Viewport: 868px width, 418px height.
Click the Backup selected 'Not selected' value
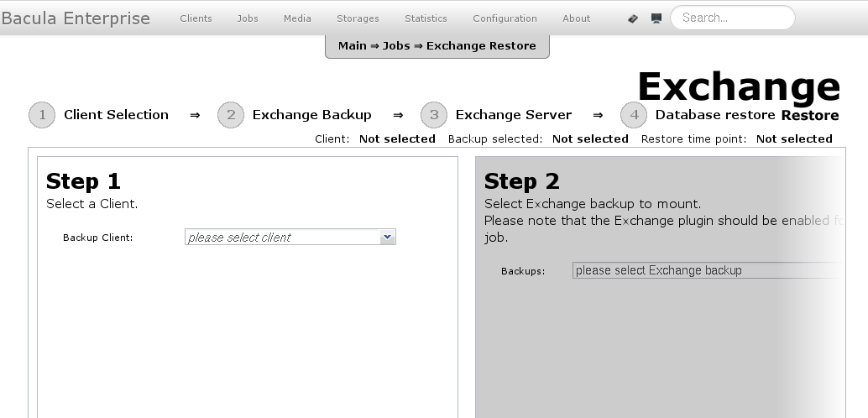(590, 139)
